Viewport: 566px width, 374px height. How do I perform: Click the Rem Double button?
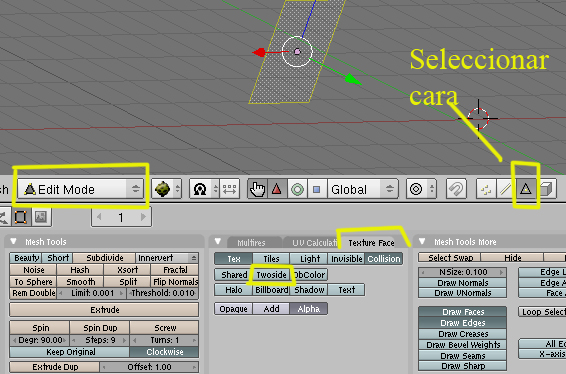click(x=33, y=293)
